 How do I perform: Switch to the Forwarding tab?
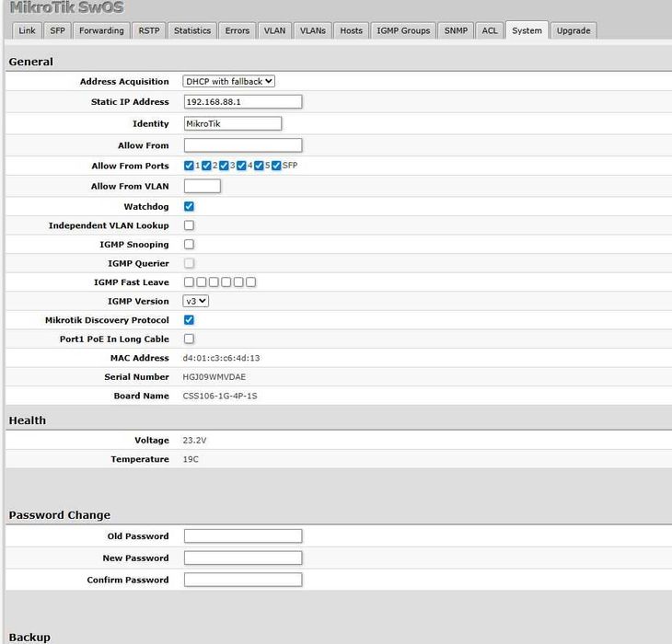101,31
